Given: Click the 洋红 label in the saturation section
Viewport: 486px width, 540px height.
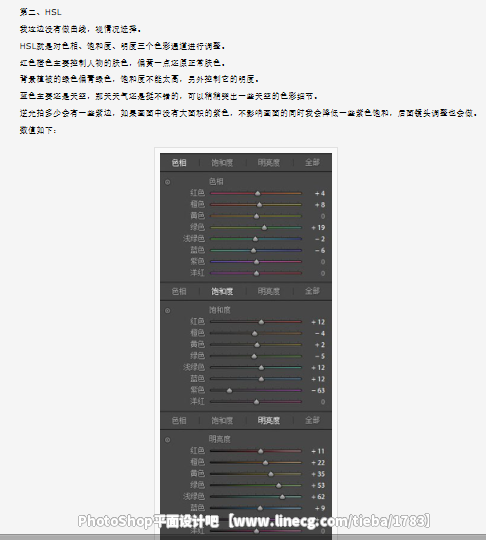Looking at the screenshot, I should pos(197,402).
